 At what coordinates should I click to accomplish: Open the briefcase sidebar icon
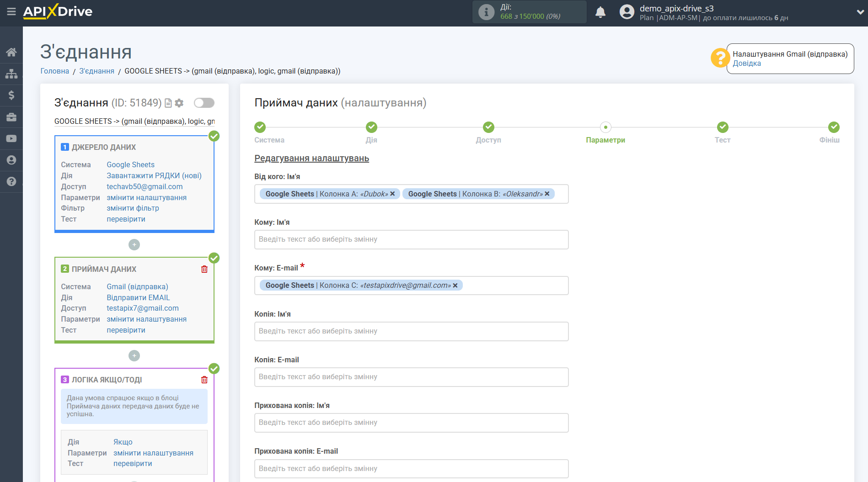11,117
